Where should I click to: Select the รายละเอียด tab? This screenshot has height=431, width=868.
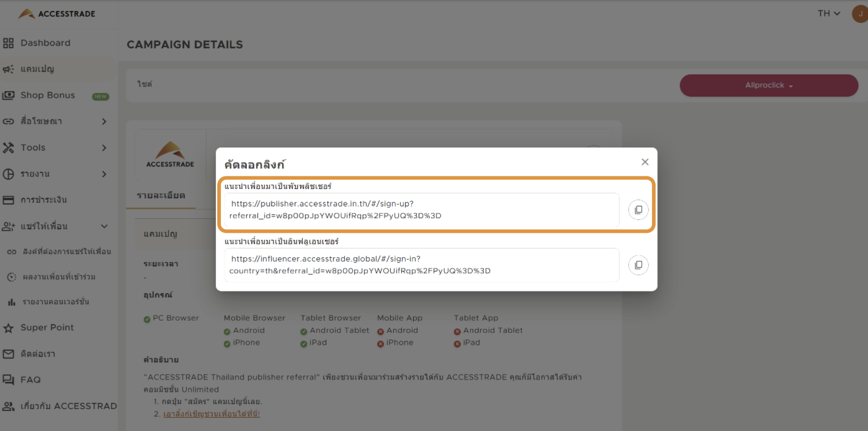coord(161,195)
